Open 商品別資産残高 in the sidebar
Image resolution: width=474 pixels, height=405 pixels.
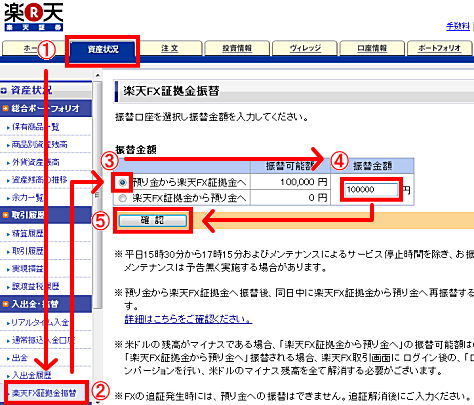tap(39, 144)
